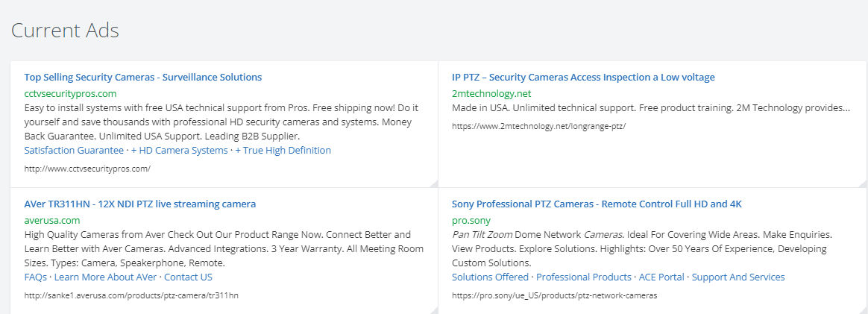Click the 2mtechnology.net domain link
This screenshot has width=868, height=314.
pos(491,93)
